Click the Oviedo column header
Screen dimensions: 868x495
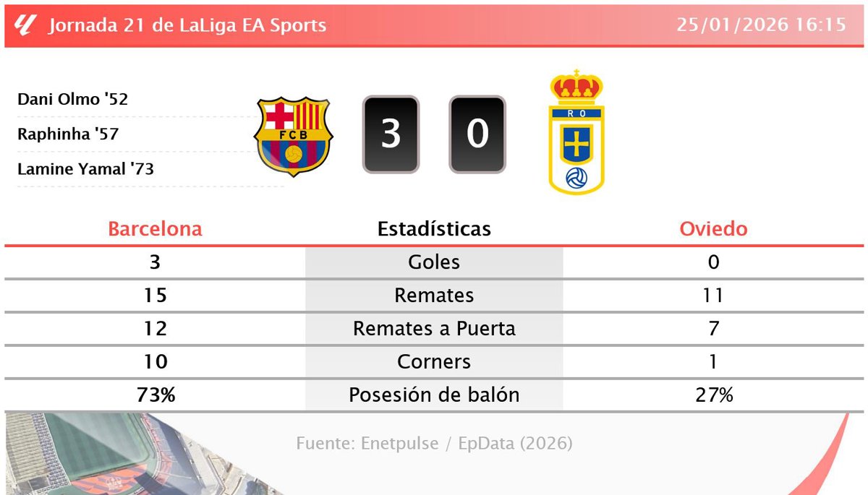click(x=713, y=229)
